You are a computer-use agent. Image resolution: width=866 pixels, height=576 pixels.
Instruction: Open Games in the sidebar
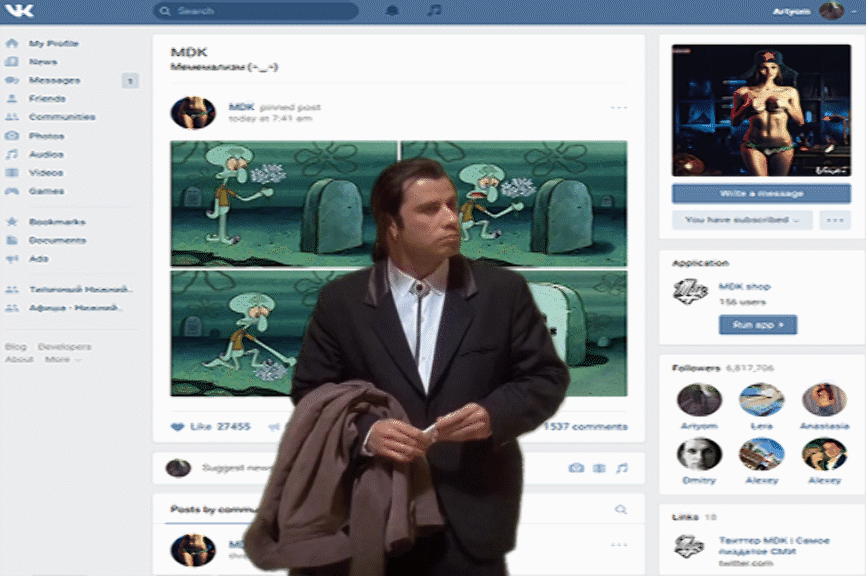point(46,191)
